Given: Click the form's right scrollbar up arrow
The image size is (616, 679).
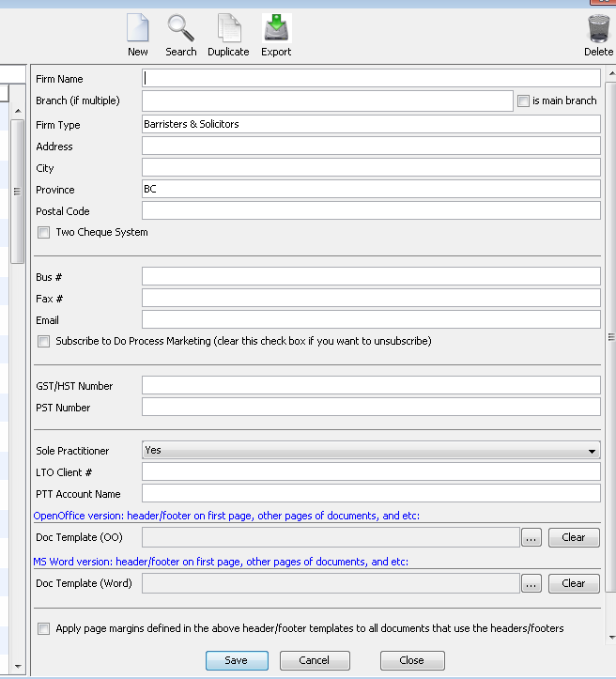Looking at the screenshot, I should (x=611, y=73).
